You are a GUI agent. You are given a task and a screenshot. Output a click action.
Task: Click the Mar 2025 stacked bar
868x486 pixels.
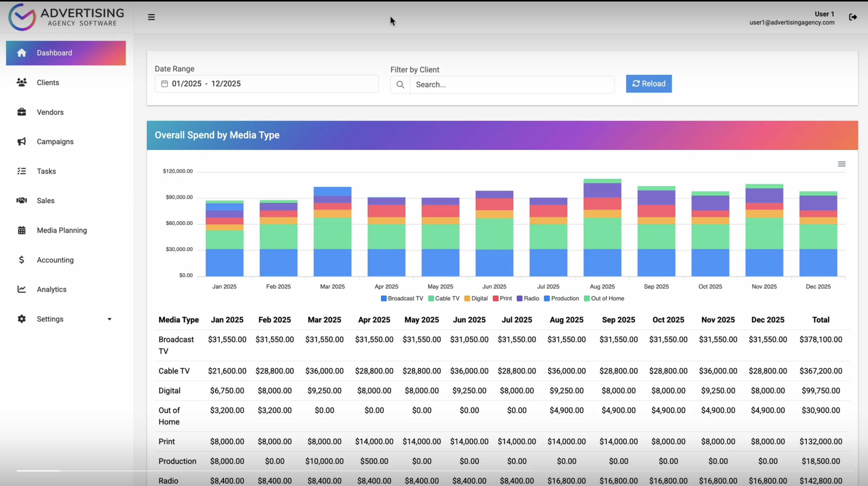333,232
